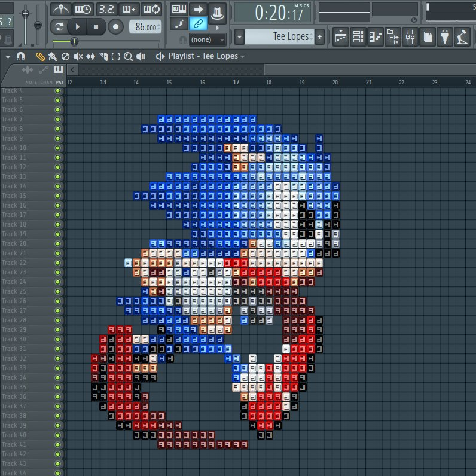The height and width of the screenshot is (476, 476).
Task: Select the Draw pencil tool
Action: point(40,56)
